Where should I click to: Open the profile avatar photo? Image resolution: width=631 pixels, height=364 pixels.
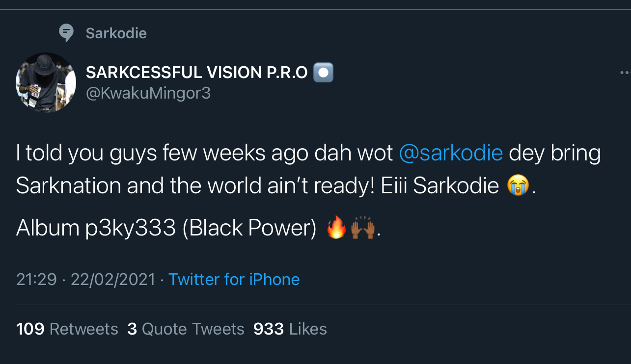pyautogui.click(x=46, y=82)
